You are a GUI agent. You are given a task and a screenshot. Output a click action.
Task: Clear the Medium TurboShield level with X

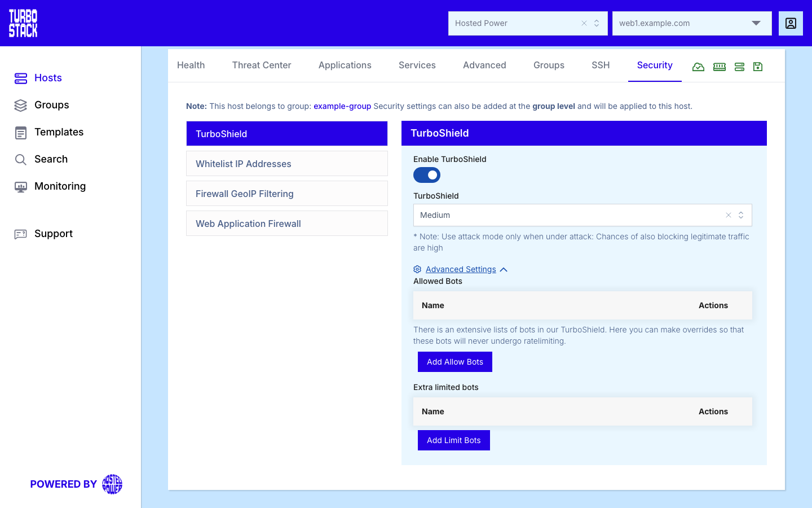coord(729,215)
